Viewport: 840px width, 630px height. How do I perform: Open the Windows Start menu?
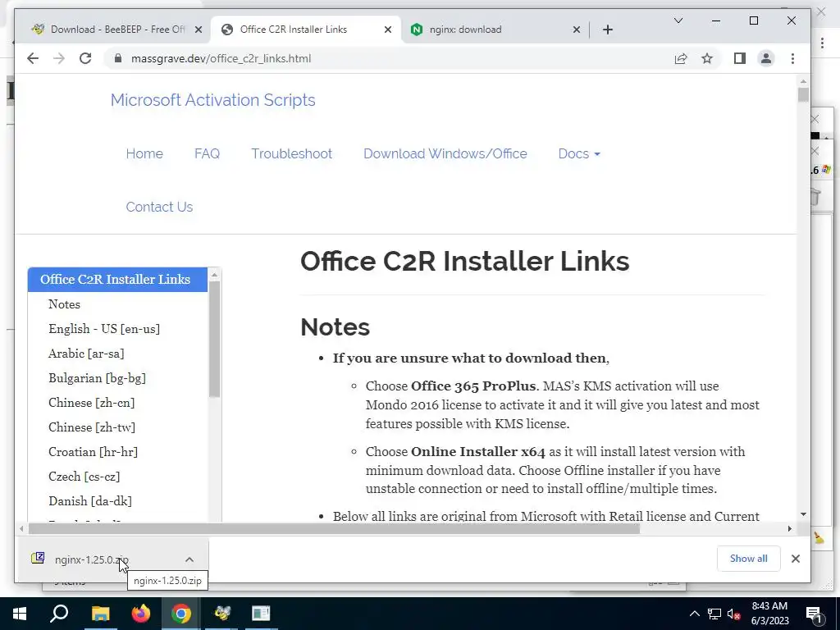(20, 614)
